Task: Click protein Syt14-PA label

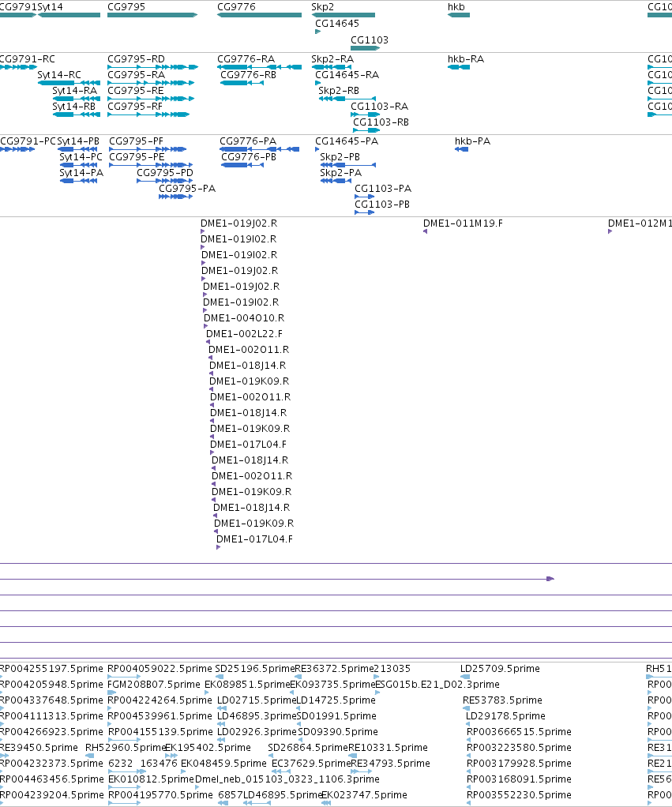Action: [x=81, y=173]
